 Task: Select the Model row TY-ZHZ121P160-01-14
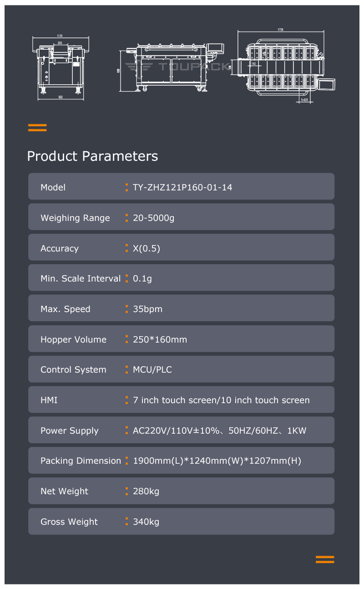181,186
